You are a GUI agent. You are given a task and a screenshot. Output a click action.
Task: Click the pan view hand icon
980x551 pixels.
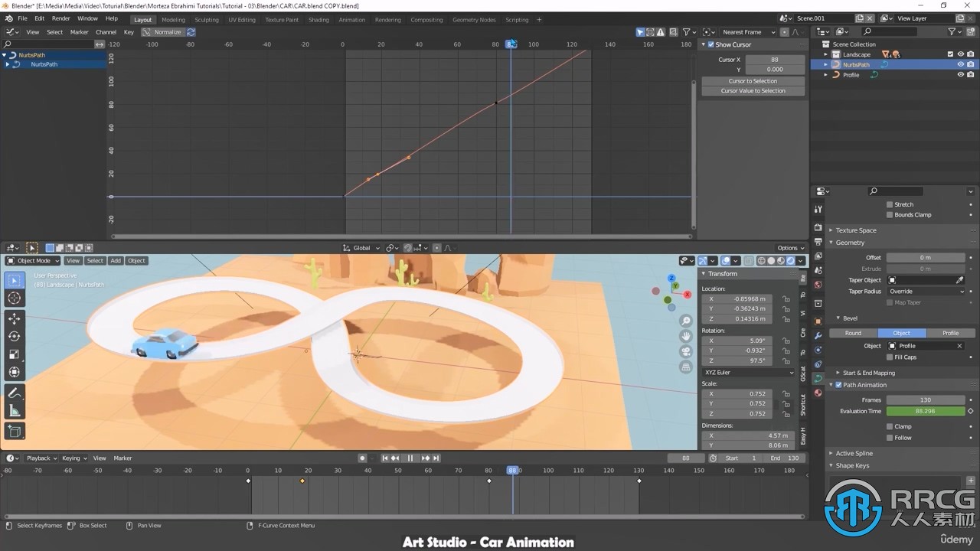686,336
